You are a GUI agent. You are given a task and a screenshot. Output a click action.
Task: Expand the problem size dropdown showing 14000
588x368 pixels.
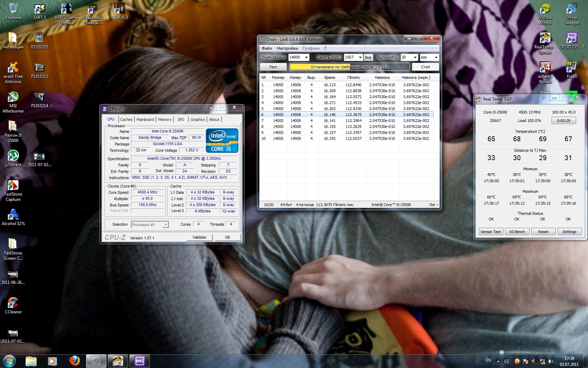coord(306,57)
